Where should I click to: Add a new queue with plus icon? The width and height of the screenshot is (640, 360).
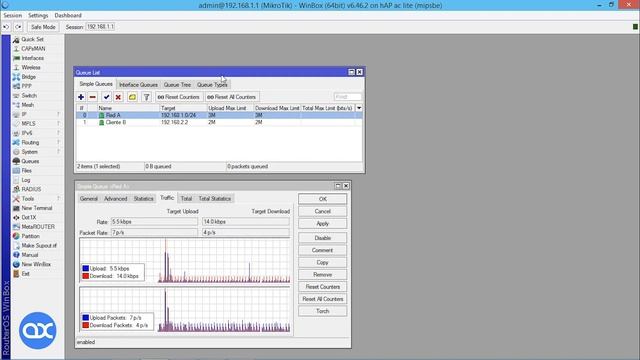81,97
